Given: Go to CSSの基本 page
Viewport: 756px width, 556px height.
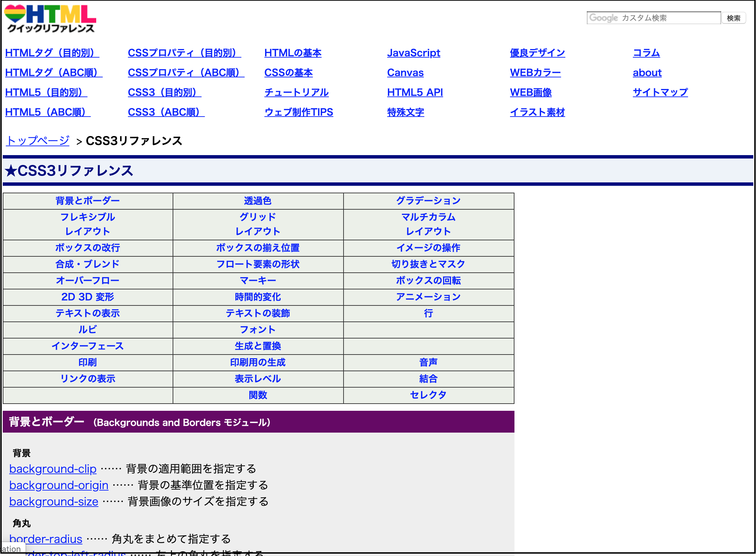Looking at the screenshot, I should click(289, 73).
